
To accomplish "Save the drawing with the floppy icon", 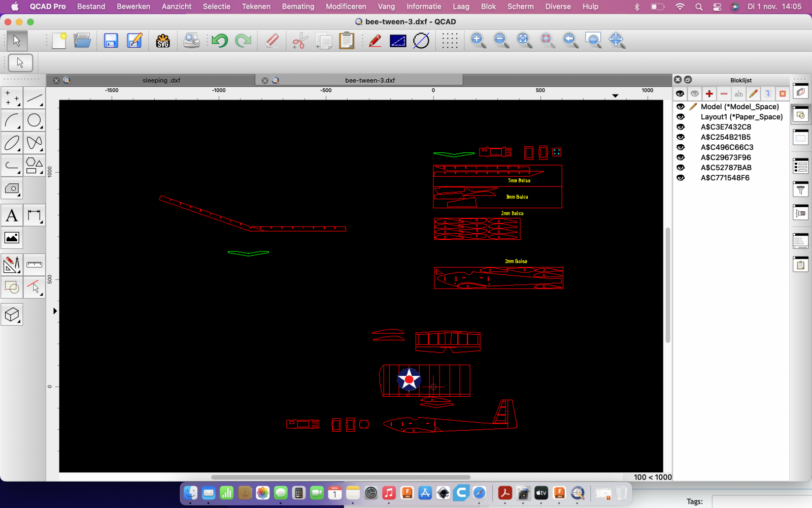I will (x=111, y=41).
